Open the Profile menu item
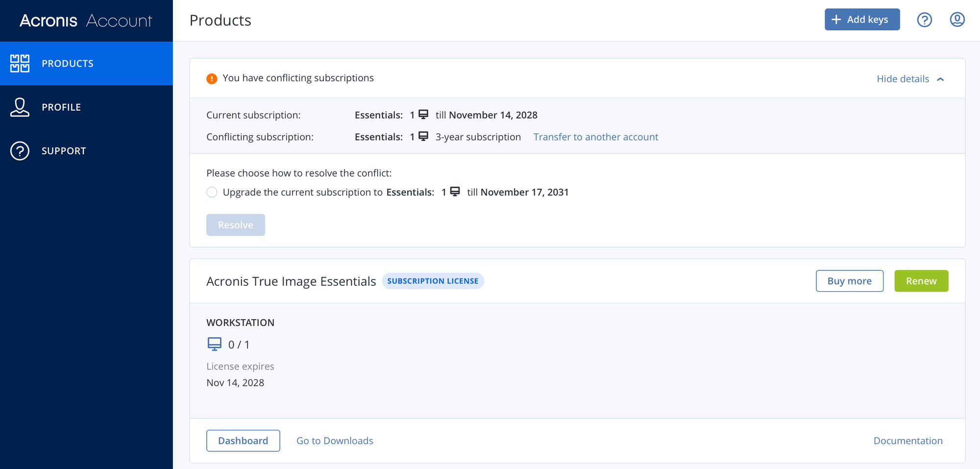980x469 pixels. point(61,107)
